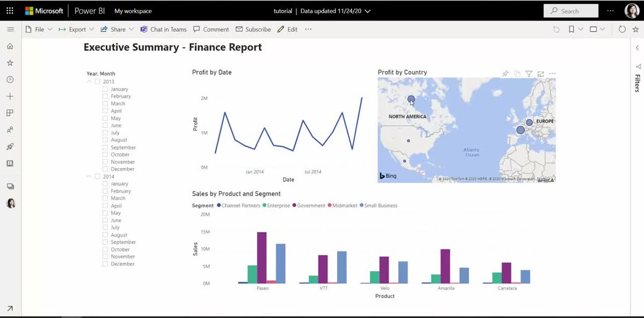
Task: Open the View layout dropdown
Action: [x=597, y=30]
